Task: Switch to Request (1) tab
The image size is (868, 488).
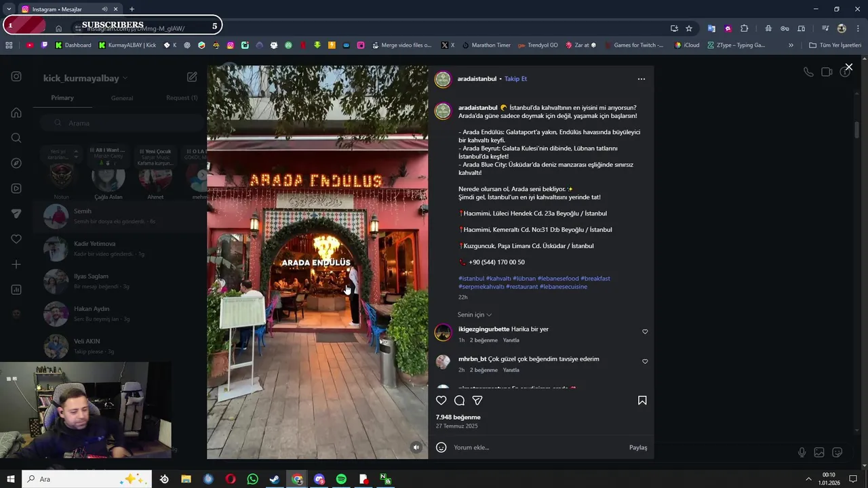Action: (182, 98)
